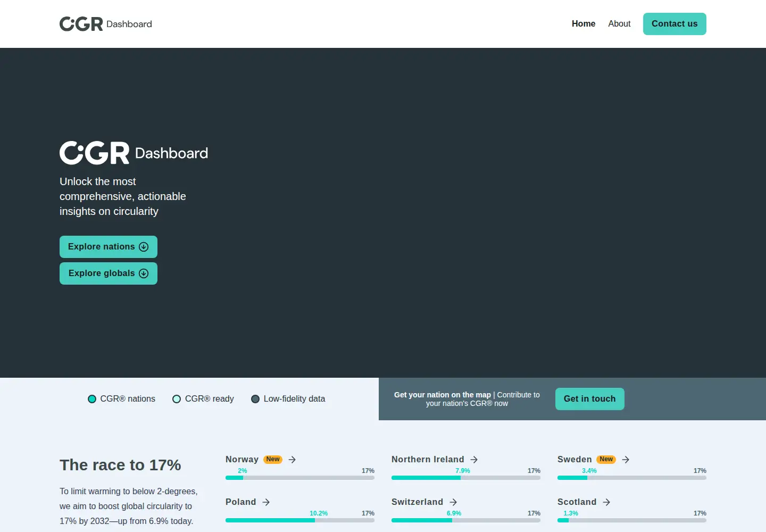The image size is (766, 532).
Task: Open the Switzerland nation link
Action: pos(418,502)
